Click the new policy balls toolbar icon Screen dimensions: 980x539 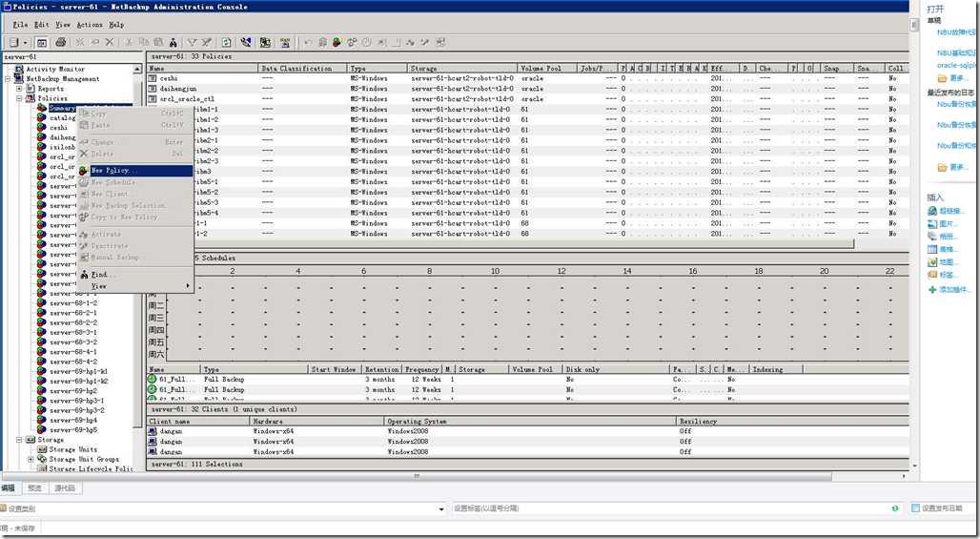[337, 43]
